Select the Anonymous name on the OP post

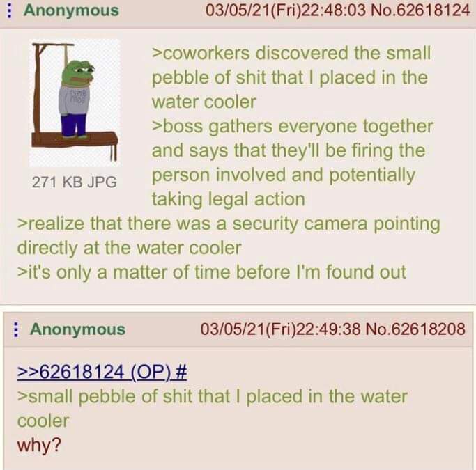(71, 10)
